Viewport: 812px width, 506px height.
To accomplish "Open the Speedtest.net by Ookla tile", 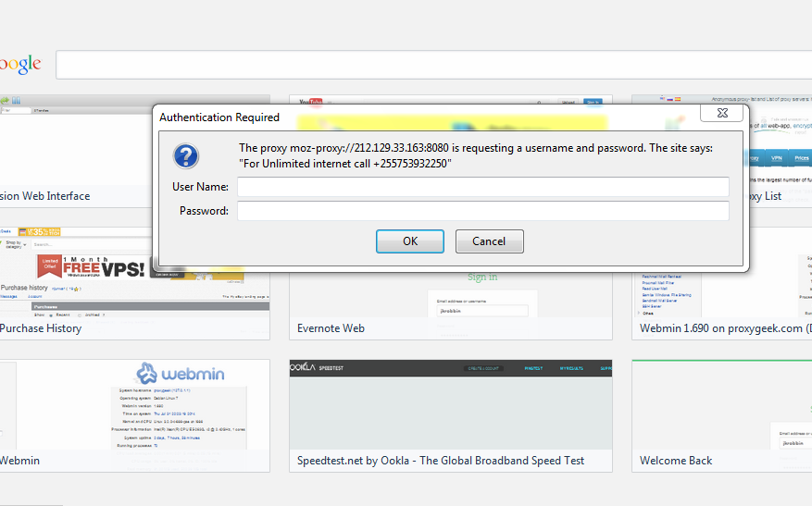I will point(451,415).
